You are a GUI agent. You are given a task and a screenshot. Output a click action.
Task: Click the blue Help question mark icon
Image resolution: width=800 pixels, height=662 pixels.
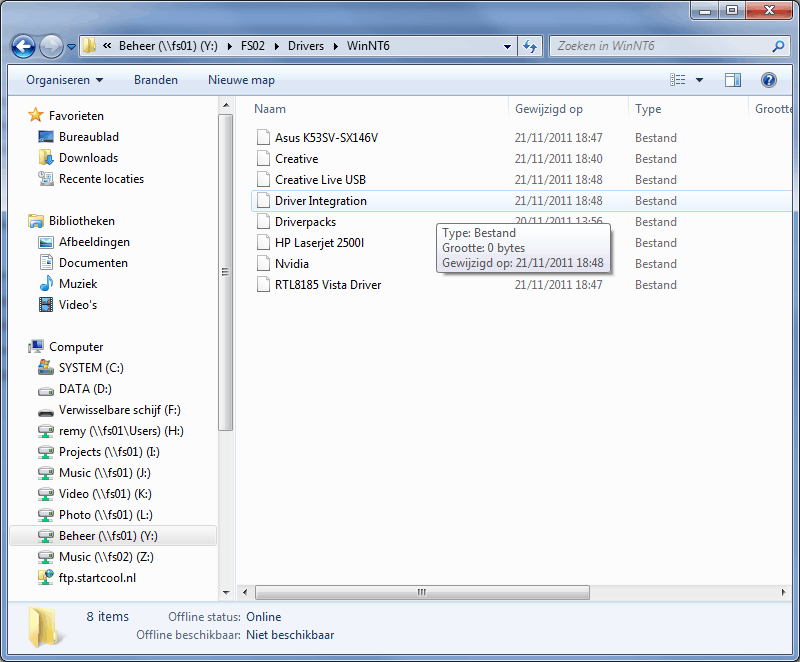click(x=768, y=80)
